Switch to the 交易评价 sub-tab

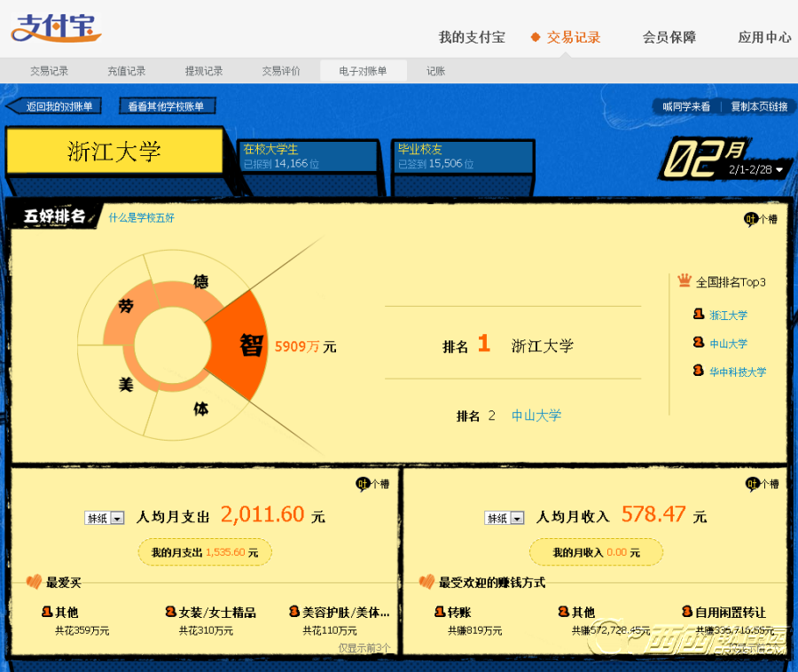[281, 71]
